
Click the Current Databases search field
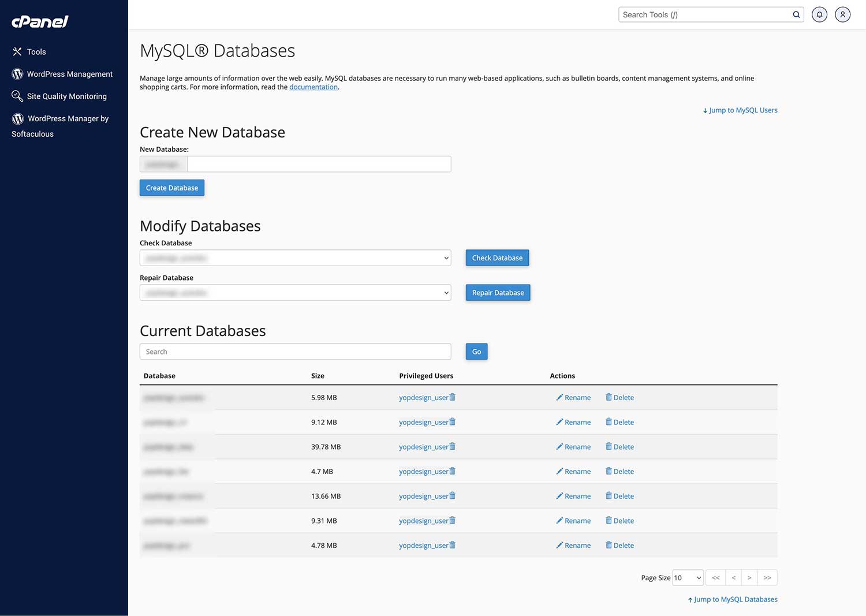(295, 352)
